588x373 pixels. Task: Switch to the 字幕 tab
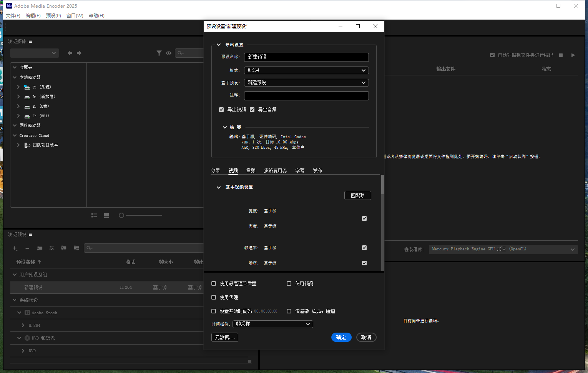tap(300, 170)
